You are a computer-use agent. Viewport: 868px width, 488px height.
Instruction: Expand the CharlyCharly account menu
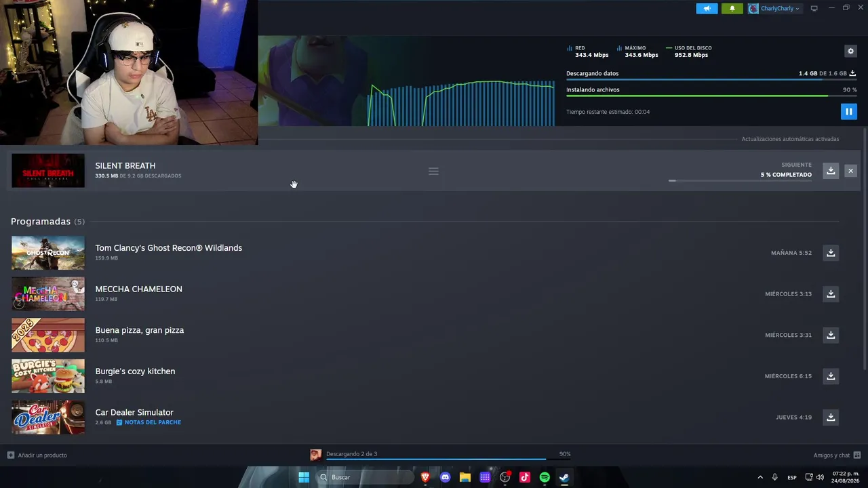click(774, 8)
